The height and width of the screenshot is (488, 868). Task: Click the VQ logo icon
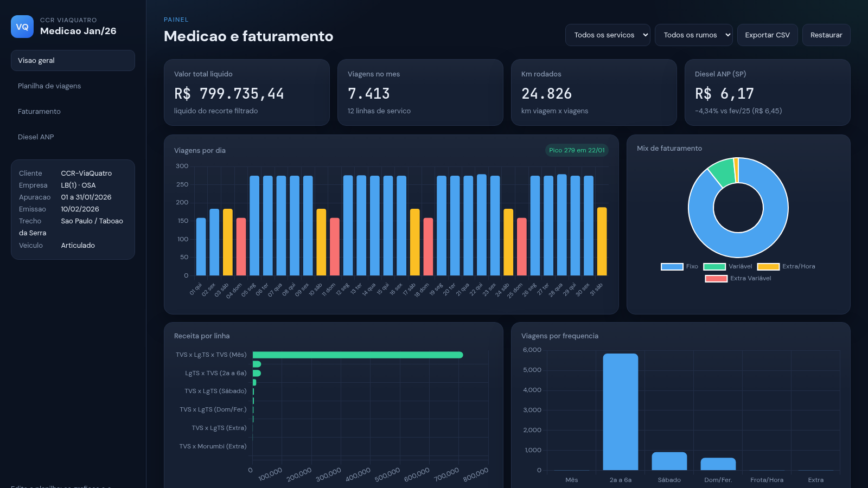(x=22, y=27)
